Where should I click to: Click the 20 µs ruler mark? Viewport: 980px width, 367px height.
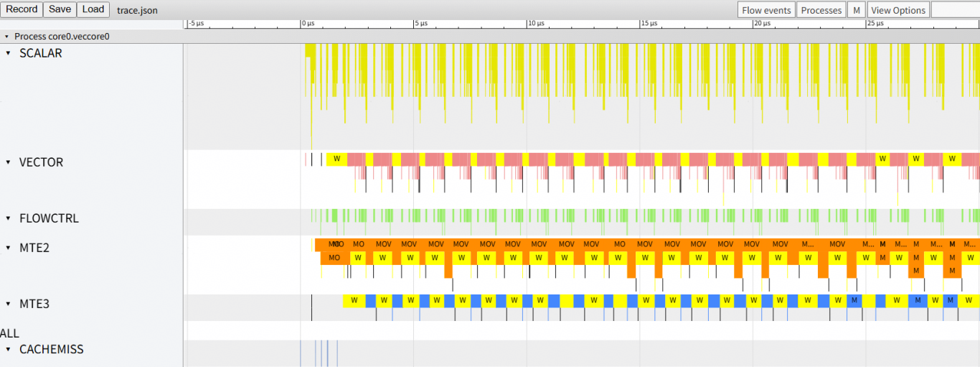click(761, 24)
